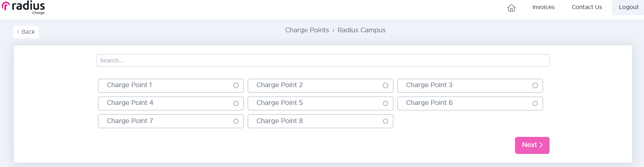Select Charge Point 2 radio button
This screenshot has height=167, width=644.
(x=385, y=86)
